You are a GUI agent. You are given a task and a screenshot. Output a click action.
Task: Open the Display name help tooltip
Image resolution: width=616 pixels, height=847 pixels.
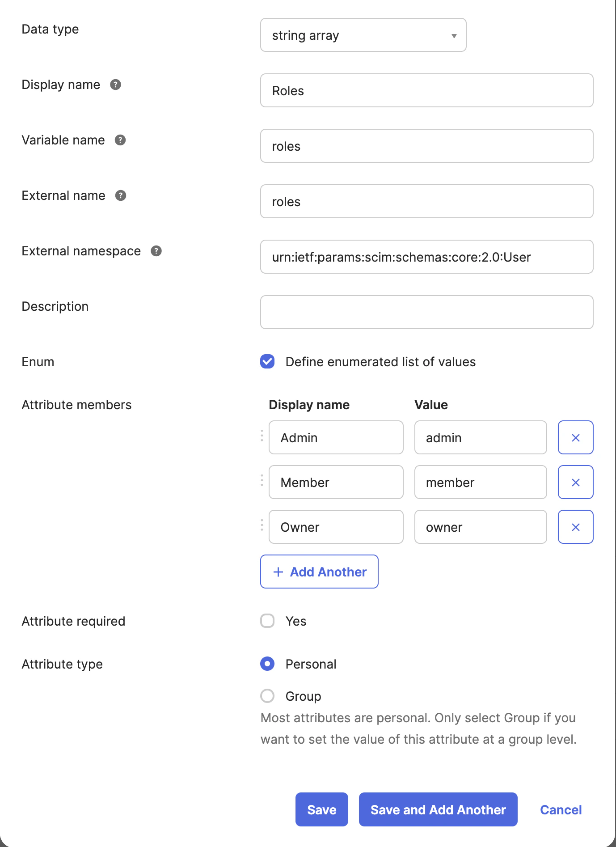tap(115, 85)
